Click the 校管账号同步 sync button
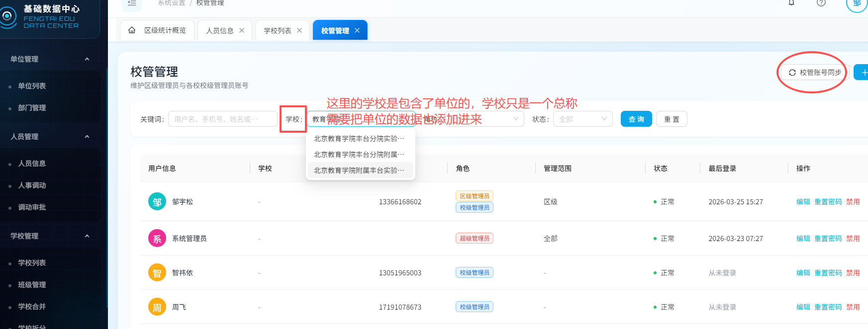Viewport: 868px width, 329px height. click(814, 73)
